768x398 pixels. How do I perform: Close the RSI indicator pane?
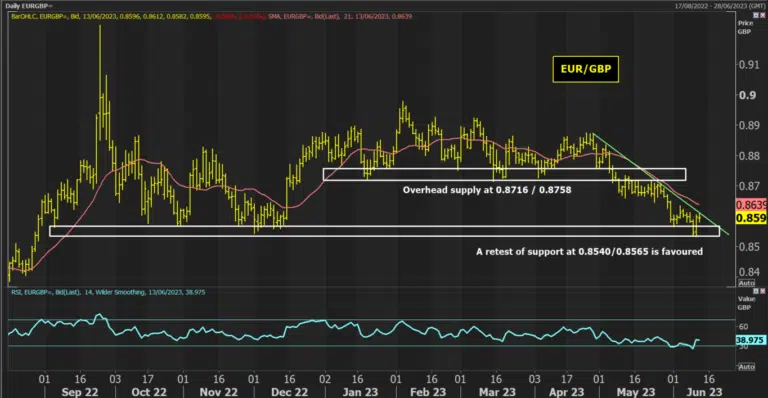click(x=762, y=291)
